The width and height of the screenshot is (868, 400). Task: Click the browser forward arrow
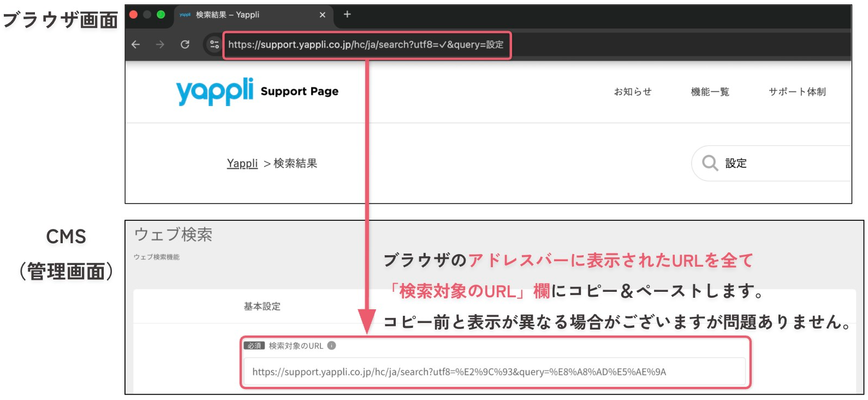coord(160,44)
